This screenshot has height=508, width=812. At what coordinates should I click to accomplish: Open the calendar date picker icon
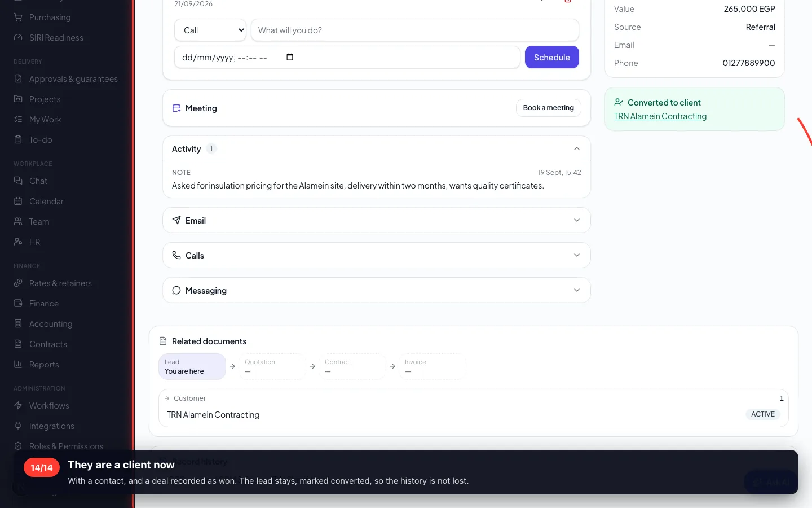[x=290, y=57]
